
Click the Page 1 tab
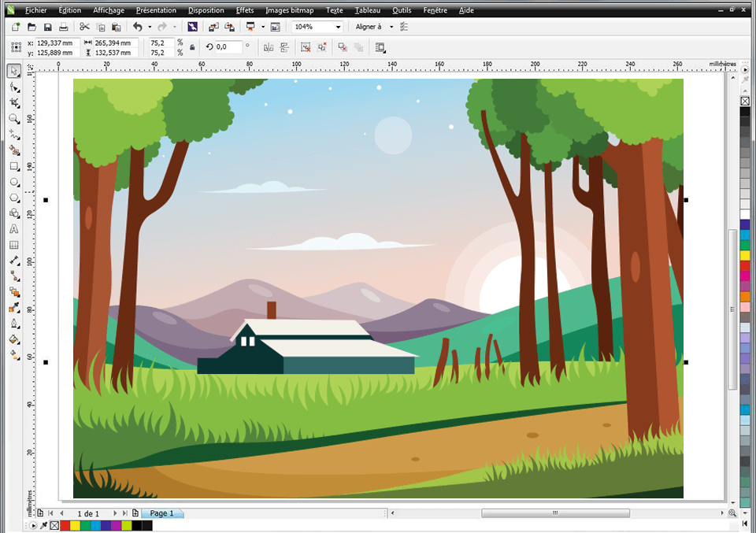(161, 513)
